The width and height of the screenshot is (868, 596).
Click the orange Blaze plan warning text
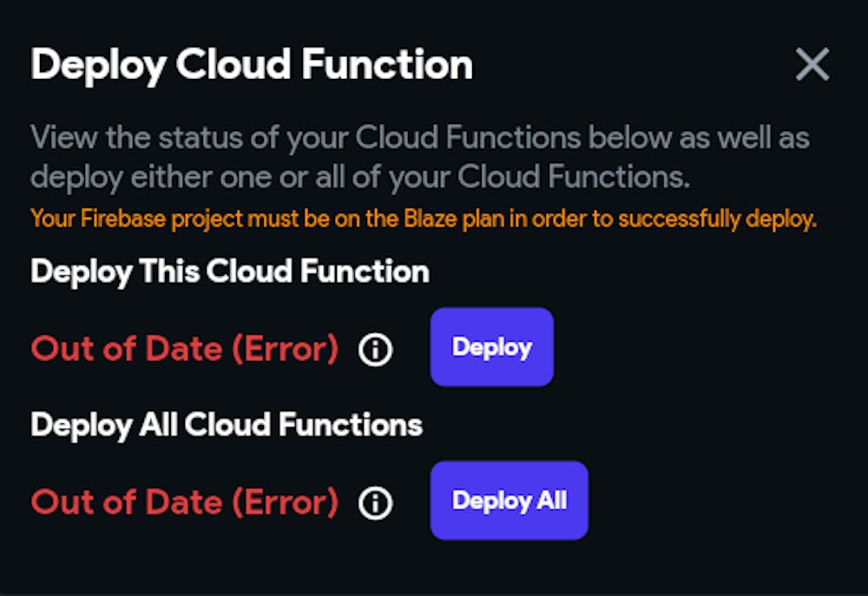pyautogui.click(x=424, y=219)
